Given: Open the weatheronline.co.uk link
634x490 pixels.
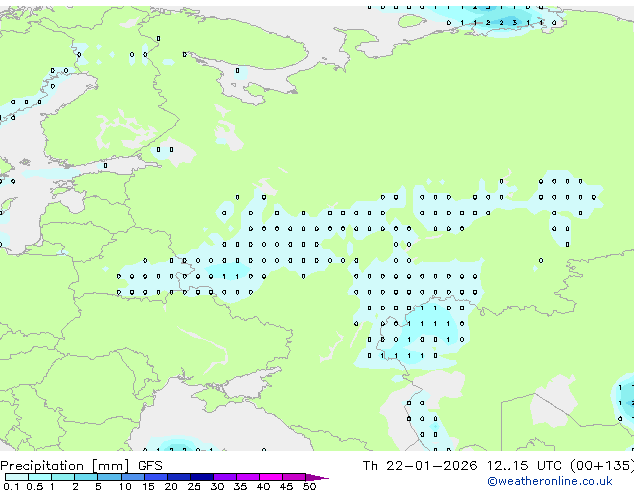Looking at the screenshot, I should click(550, 481).
